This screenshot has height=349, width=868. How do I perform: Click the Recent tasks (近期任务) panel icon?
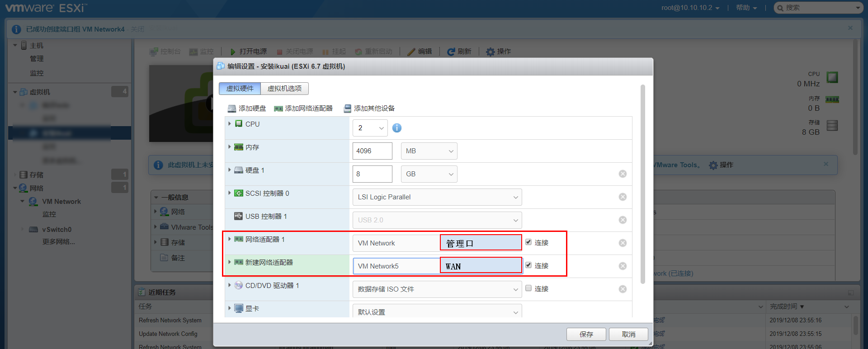[x=142, y=292]
